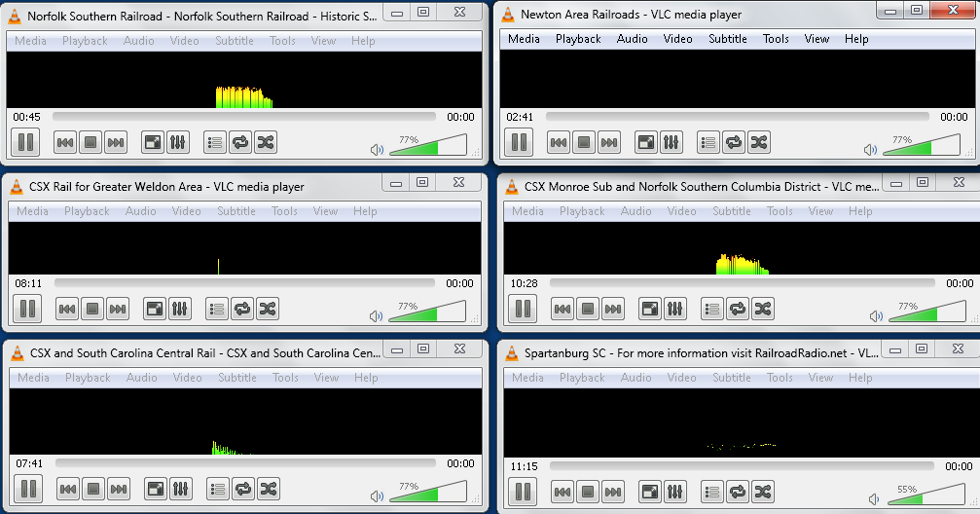The height and width of the screenshot is (514, 980).
Task: Mute audio in Spartanburg SC window
Action: click(x=874, y=499)
